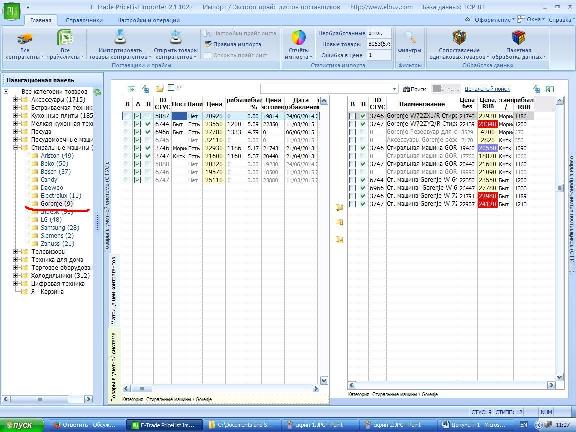Viewport: 576px width, 432px height.
Task: Switch to the Главная ribbon tab
Action: click(40, 20)
